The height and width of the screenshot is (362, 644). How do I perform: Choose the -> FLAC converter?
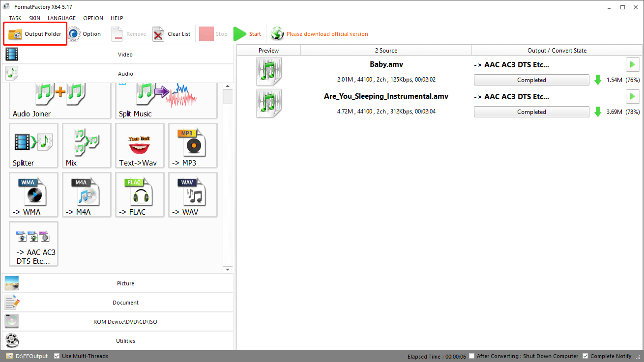click(140, 195)
